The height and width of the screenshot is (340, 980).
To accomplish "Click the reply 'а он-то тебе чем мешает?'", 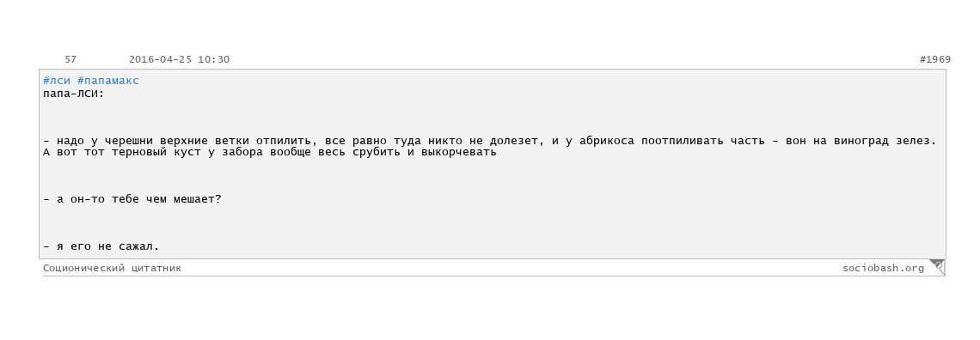I will (132, 200).
